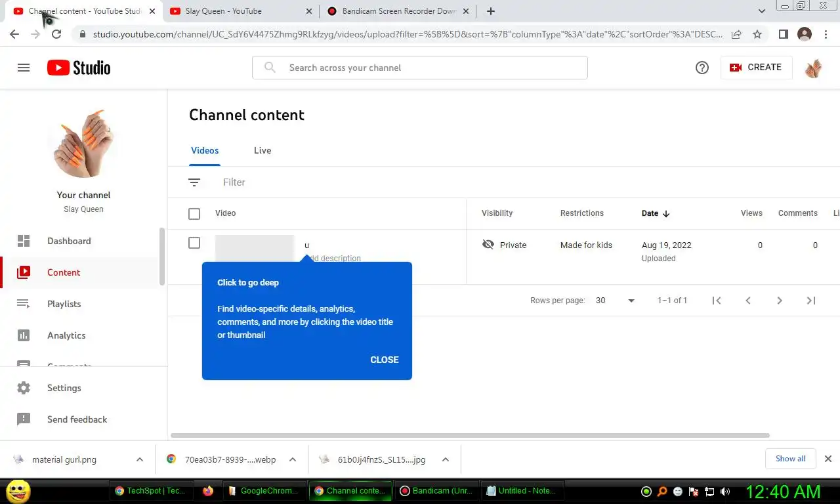Click the YouTube Studio logo

coord(79,68)
